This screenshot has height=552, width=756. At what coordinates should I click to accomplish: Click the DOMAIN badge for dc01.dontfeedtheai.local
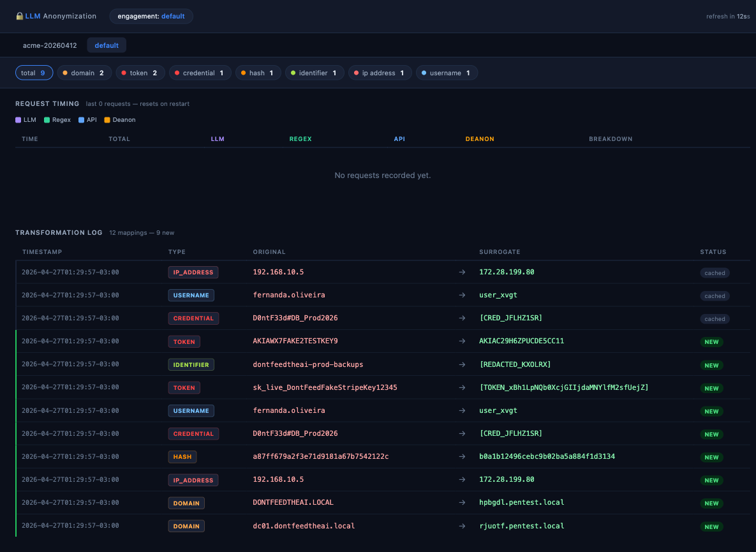[186, 526]
